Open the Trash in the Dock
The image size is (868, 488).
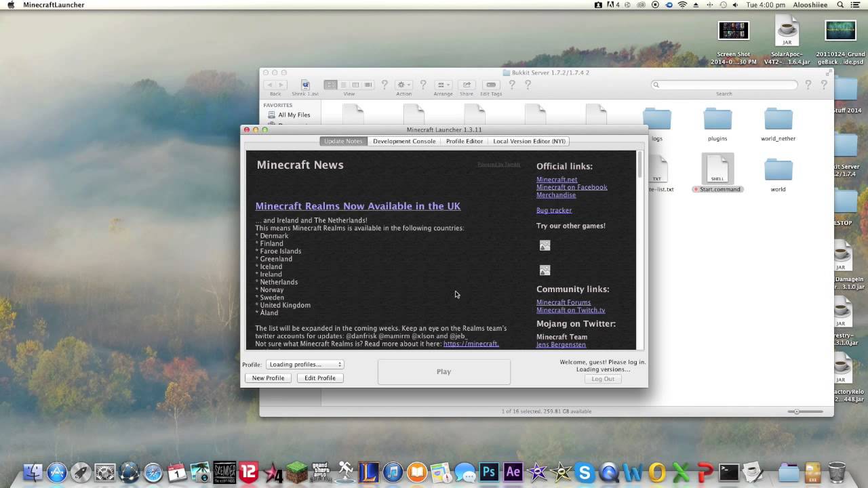pyautogui.click(x=837, y=472)
